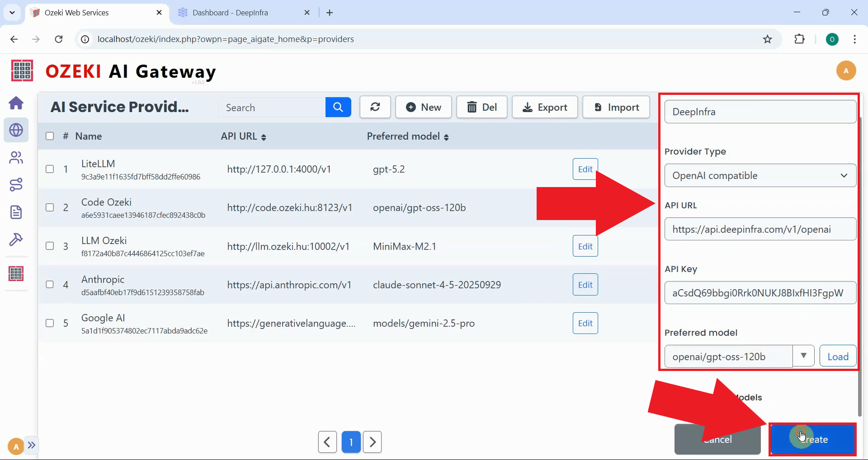Open the users panel icon in sidebar

pyautogui.click(x=16, y=157)
